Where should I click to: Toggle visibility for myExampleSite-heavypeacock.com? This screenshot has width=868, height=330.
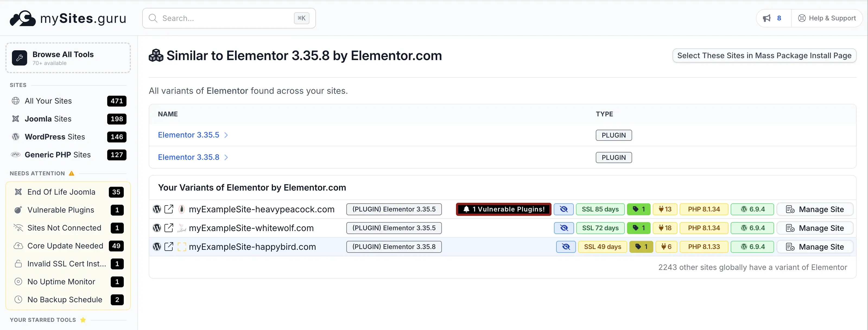(x=563, y=209)
